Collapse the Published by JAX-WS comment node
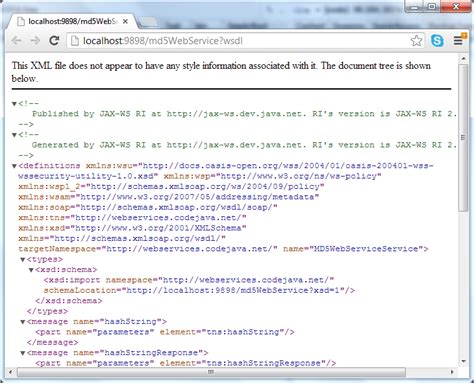474x383 pixels. [x=14, y=104]
